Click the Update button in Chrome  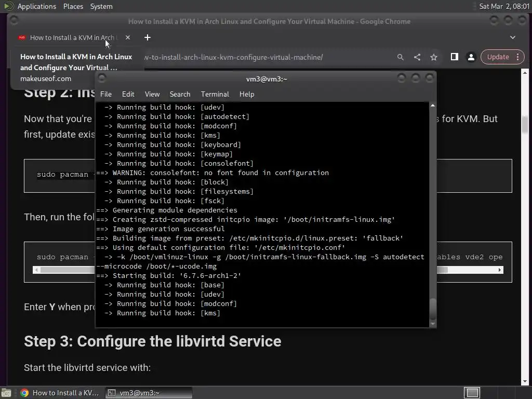pyautogui.click(x=498, y=57)
